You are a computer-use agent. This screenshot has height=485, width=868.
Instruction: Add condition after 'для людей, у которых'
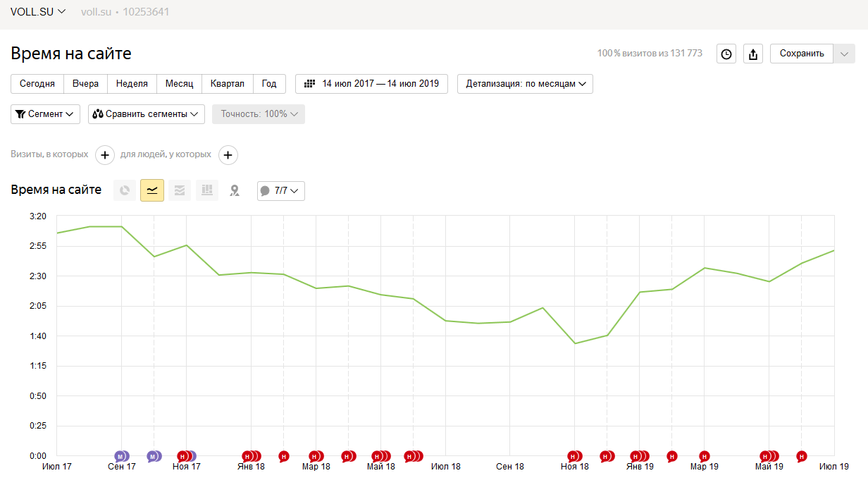(x=228, y=155)
